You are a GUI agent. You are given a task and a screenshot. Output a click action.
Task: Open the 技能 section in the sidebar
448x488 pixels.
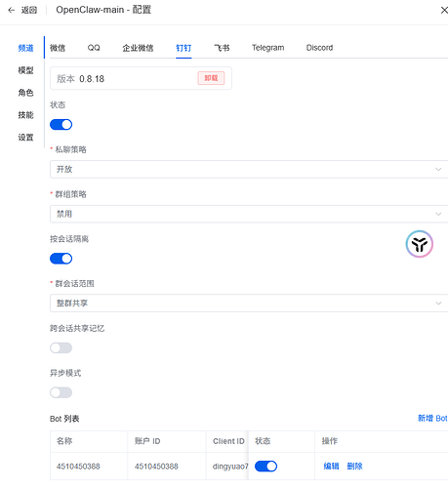tap(25, 115)
